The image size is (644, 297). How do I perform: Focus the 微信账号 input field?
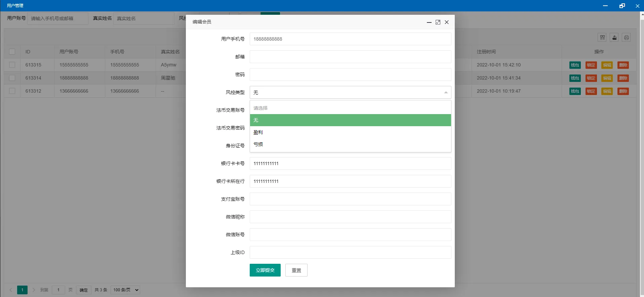pos(350,235)
